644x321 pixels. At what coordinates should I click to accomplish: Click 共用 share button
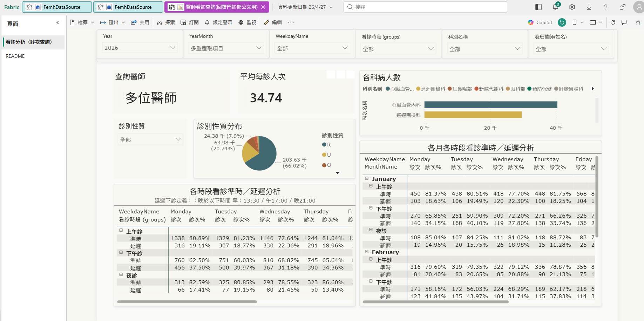(140, 22)
